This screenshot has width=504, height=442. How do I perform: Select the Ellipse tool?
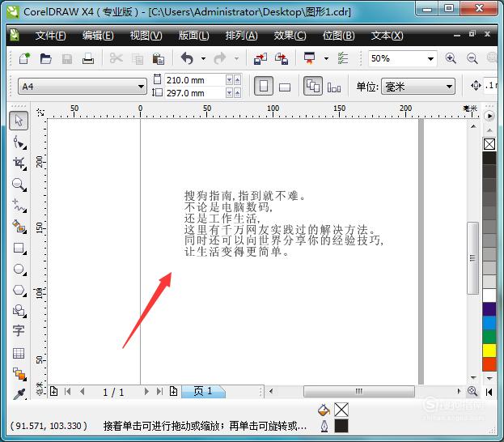(19, 269)
